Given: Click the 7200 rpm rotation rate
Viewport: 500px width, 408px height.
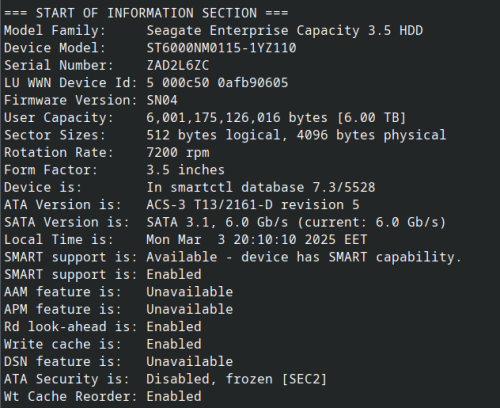Looking at the screenshot, I should [x=178, y=153].
